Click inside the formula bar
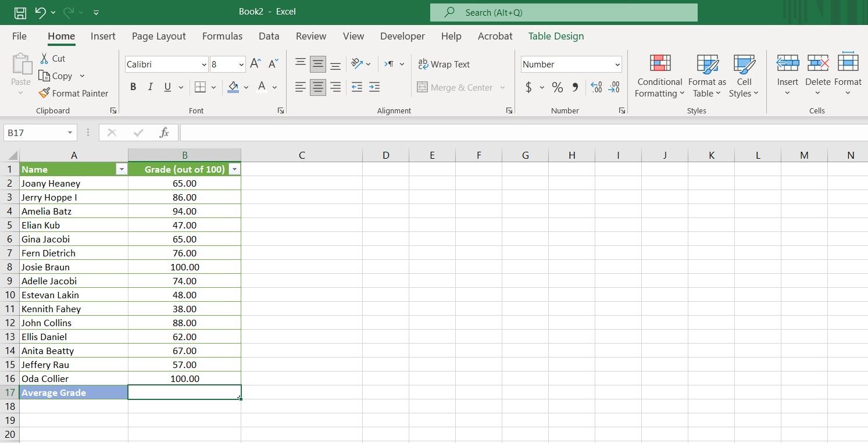 [407, 132]
